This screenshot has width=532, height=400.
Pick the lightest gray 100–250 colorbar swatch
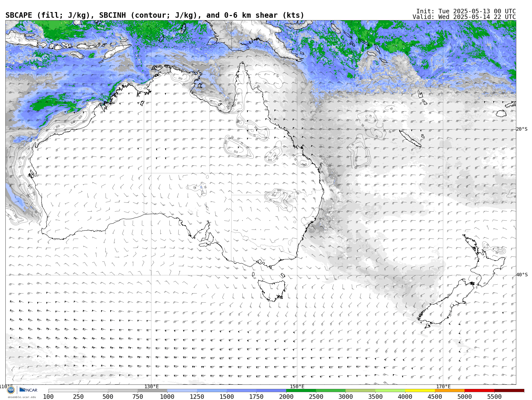(x=63, y=391)
